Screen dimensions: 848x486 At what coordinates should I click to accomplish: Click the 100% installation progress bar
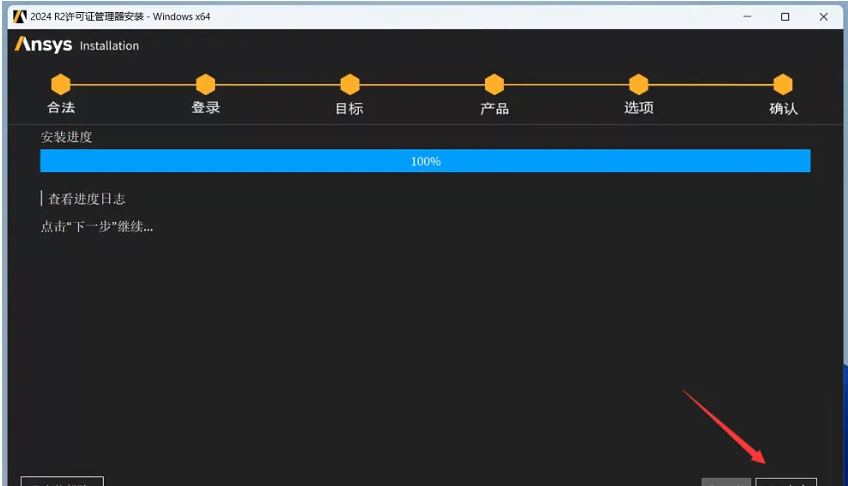425,161
